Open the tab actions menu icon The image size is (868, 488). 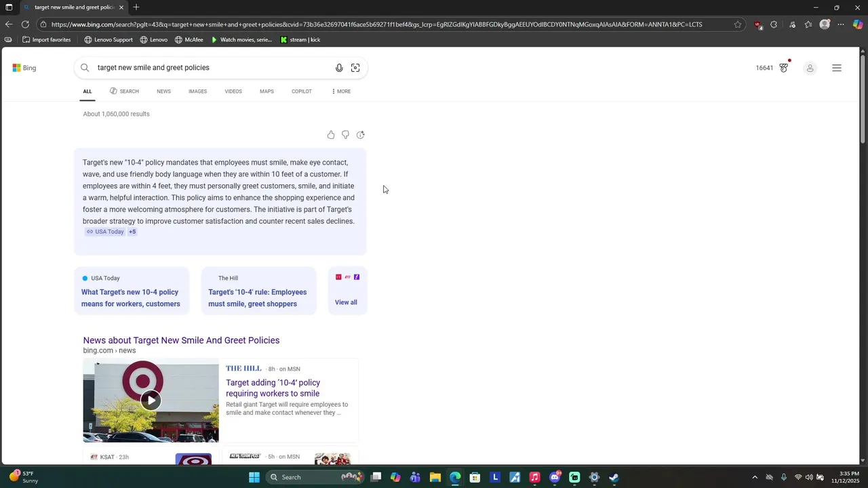tap(9, 7)
